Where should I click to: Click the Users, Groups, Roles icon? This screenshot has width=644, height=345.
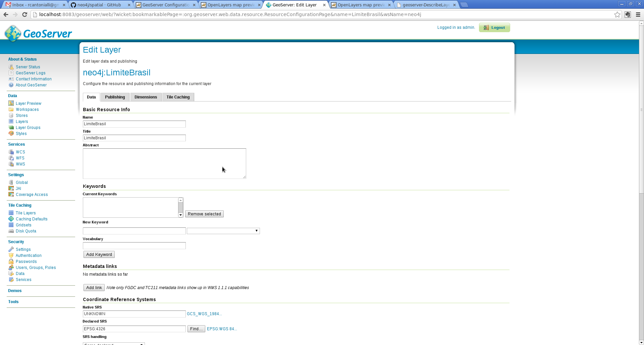[x=11, y=268]
